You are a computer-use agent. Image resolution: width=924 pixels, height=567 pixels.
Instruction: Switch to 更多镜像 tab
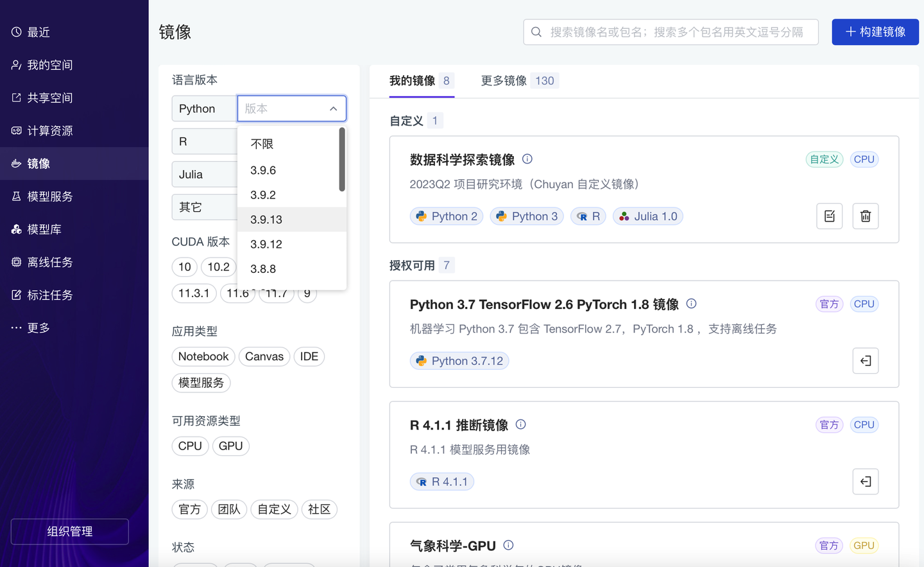point(519,81)
